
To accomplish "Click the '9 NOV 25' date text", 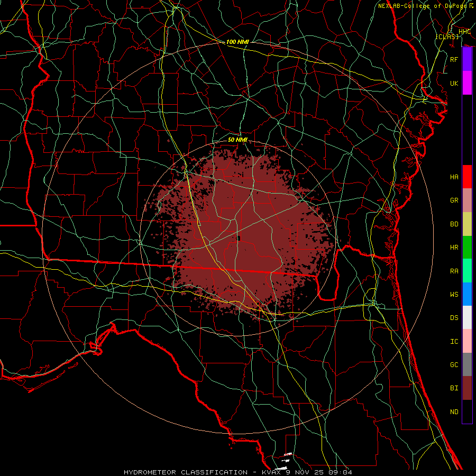I will click(x=305, y=472).
